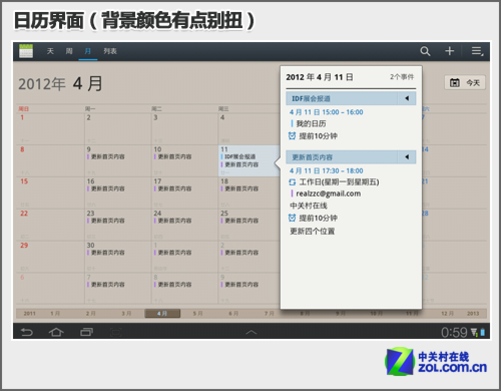
Task: Open the search magnifier icon
Action: tap(425, 51)
